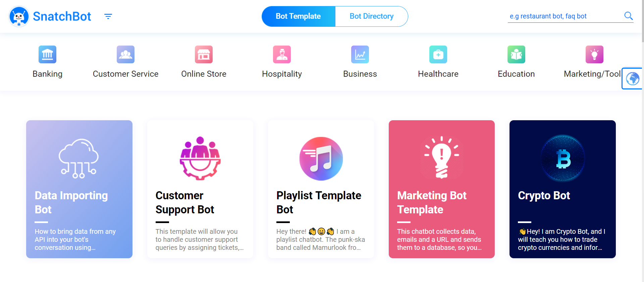Select the Banking category icon

47,54
